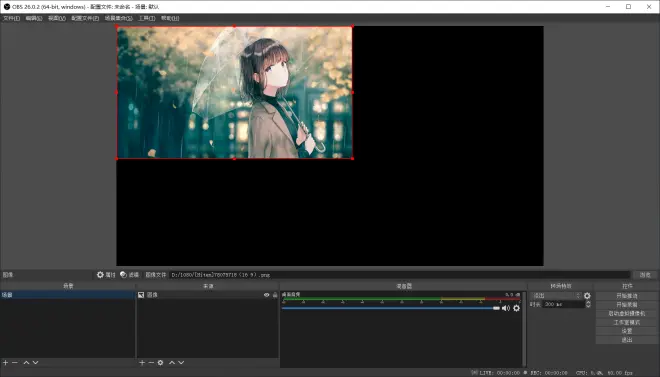Click the LIVE: 00:00:00 timer text
660x377 pixels.
pyautogui.click(x=500, y=373)
